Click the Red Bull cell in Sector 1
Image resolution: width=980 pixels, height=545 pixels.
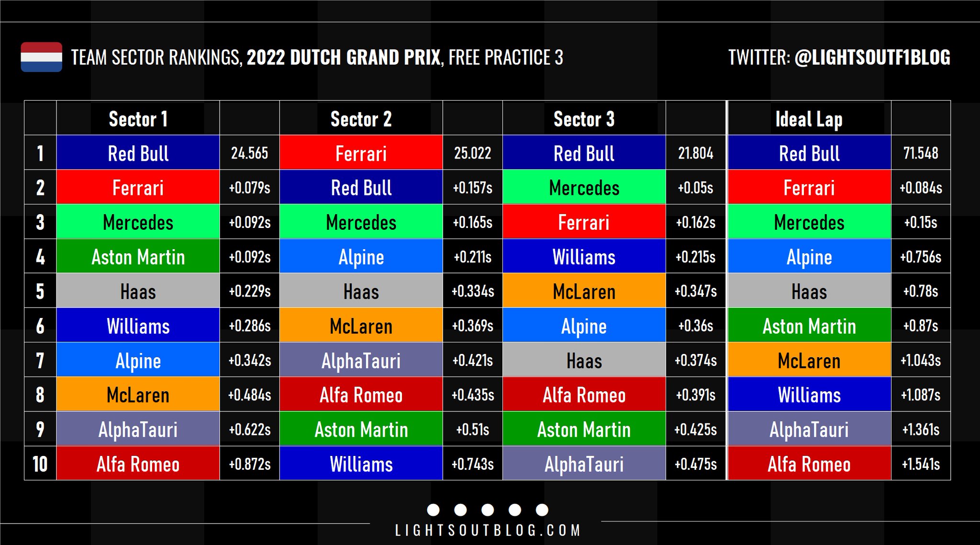(x=138, y=153)
